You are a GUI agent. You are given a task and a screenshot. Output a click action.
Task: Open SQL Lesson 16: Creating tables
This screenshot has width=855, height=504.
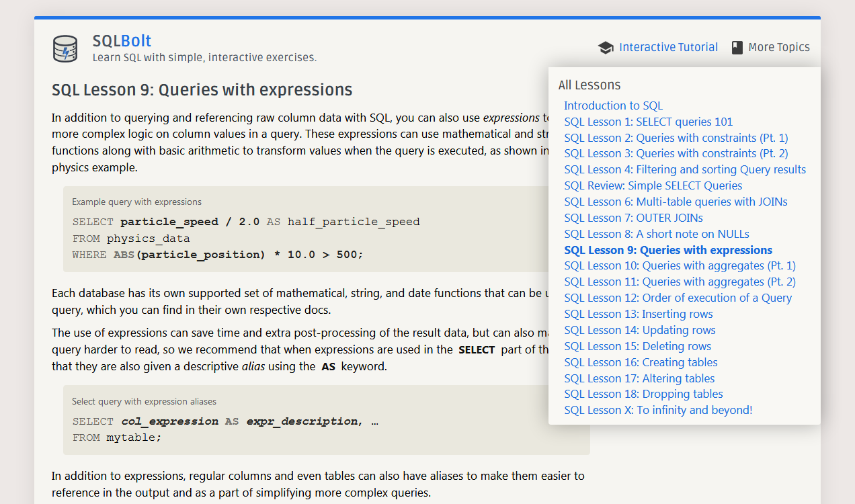[641, 362]
